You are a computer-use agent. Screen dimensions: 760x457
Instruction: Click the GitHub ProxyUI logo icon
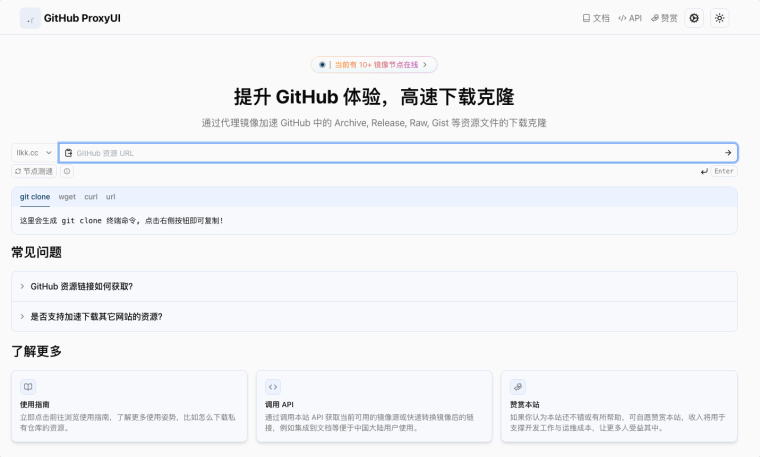[30, 18]
